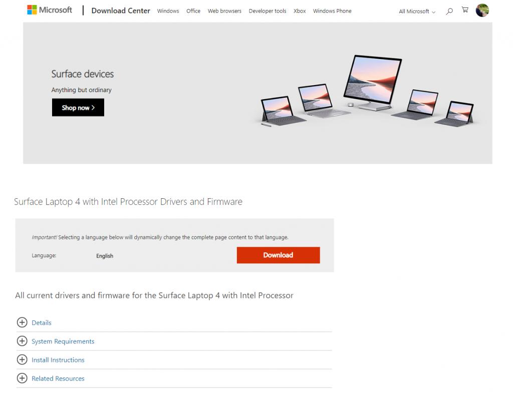Viewport: 513px width, 420px height.
Task: Open the Download Center link
Action: tap(121, 11)
